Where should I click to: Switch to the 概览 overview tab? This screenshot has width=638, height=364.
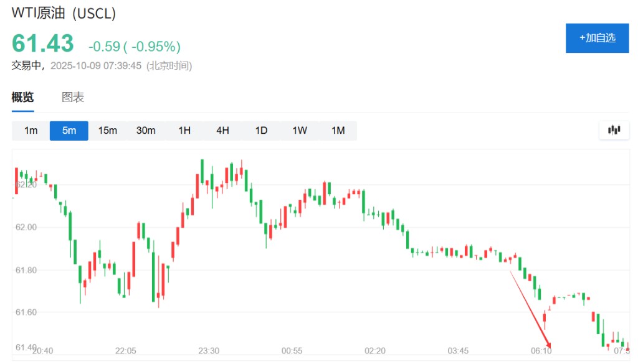coord(23,98)
